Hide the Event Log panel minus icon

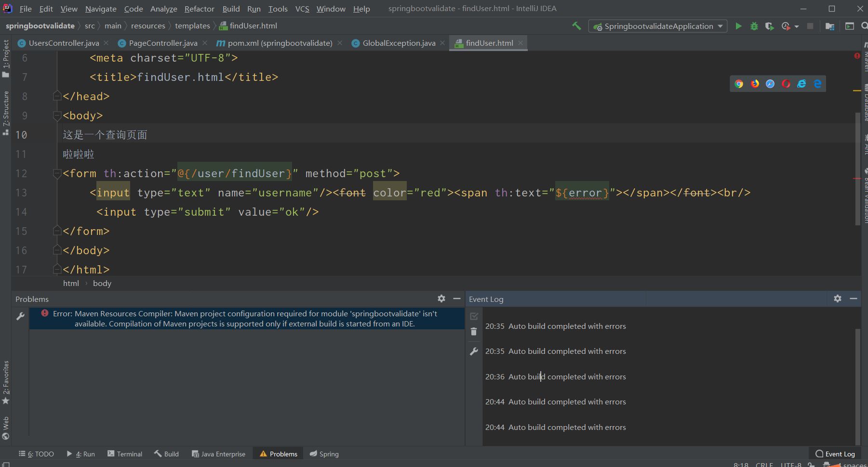[854, 298]
